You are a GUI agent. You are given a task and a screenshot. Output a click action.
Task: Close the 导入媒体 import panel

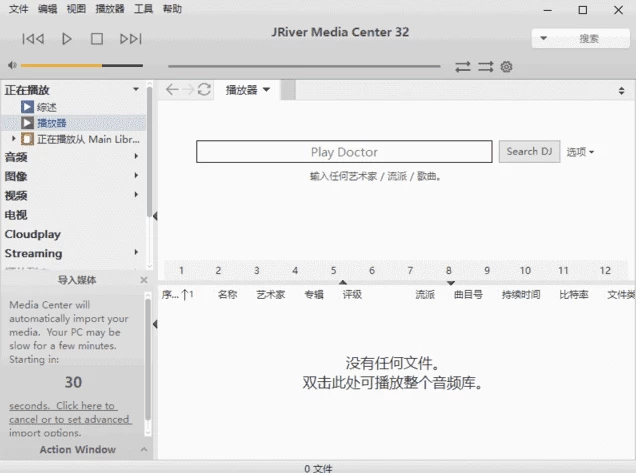[143, 280]
